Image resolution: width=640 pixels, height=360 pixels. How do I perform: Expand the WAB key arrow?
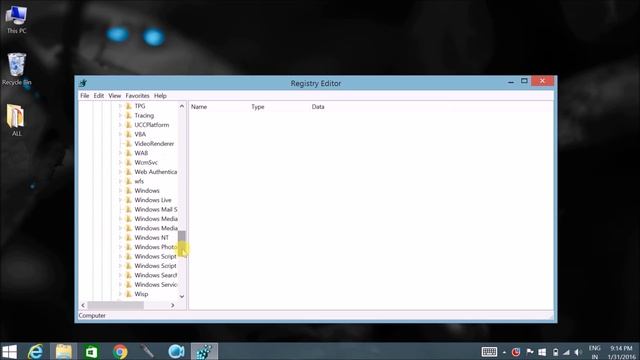point(120,153)
